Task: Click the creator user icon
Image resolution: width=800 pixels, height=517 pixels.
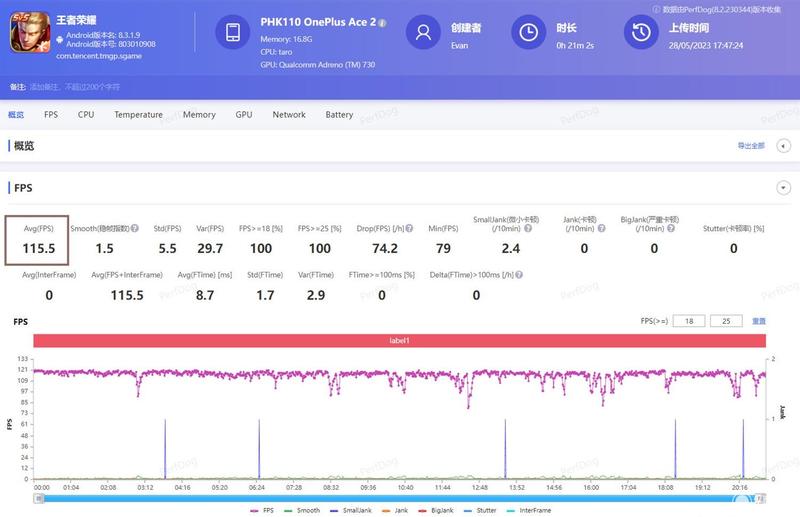Action: [423, 32]
